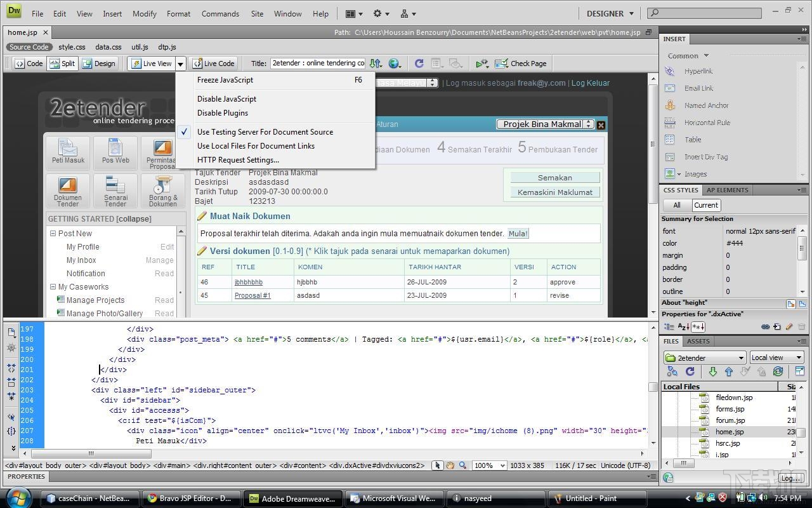Select the Zoom tool in status bar
The image size is (812, 508).
464,465
